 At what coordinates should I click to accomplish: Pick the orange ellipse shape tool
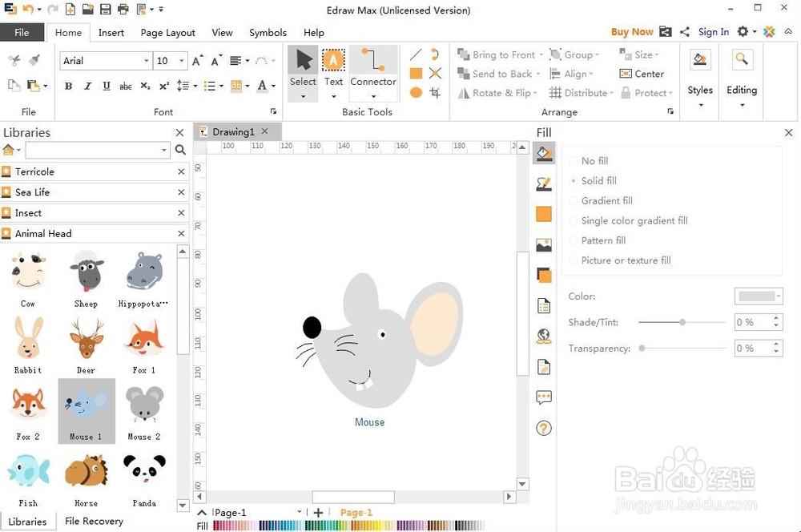click(416, 92)
